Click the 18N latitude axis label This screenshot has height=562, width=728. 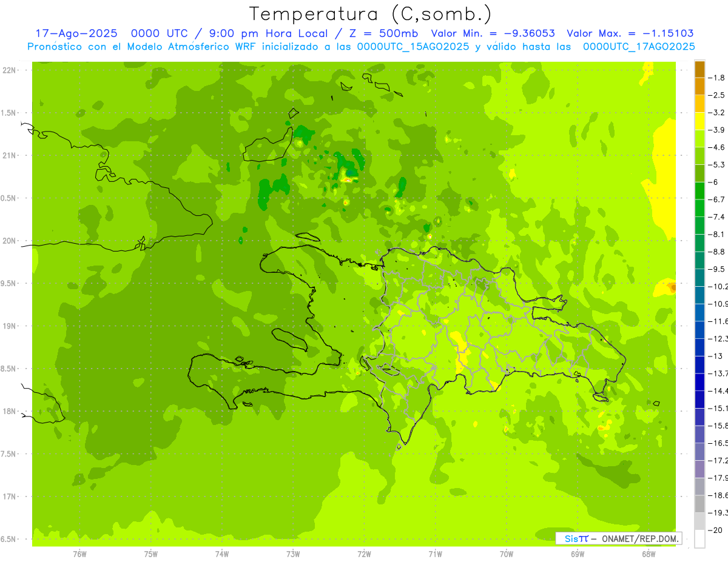tap(9, 411)
